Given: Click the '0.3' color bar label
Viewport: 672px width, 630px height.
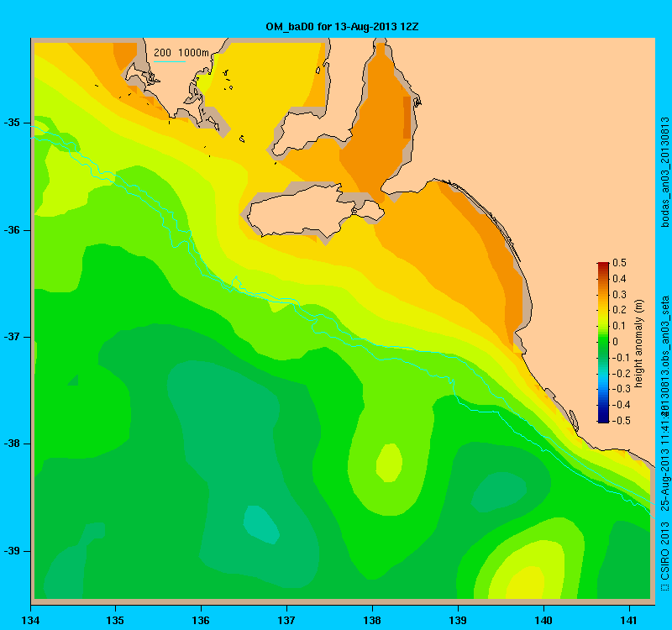Looking at the screenshot, I should pos(619,295).
